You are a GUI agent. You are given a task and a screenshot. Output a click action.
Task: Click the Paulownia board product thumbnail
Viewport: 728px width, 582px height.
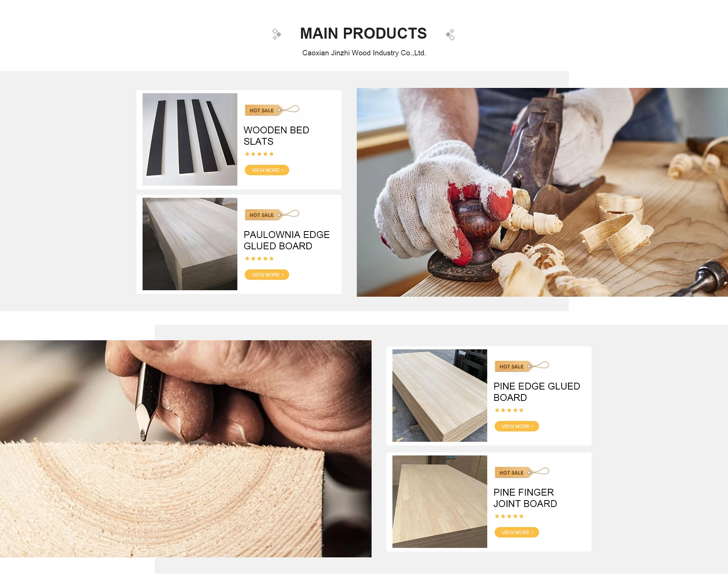point(190,244)
